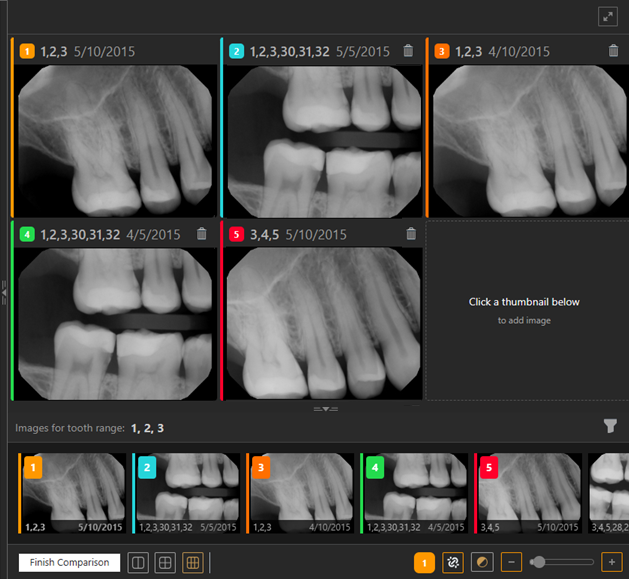629x579 pixels.
Task: Switch to four-pane grid layout
Action: click(166, 563)
